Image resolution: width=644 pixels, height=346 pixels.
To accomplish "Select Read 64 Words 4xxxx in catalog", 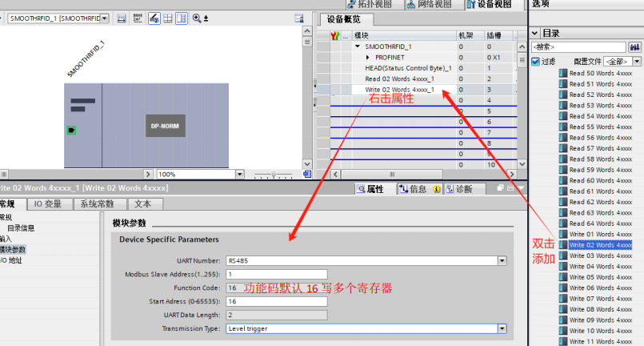I will click(601, 223).
